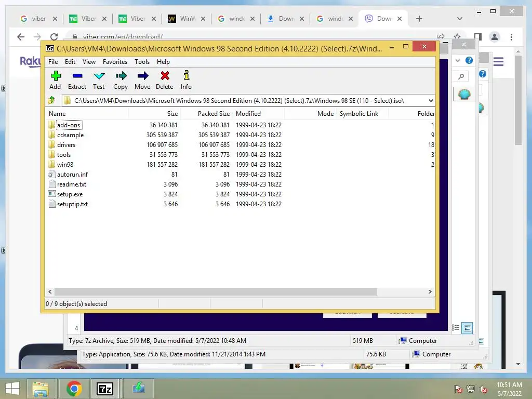Click the Symbolic Link column header

click(362, 114)
